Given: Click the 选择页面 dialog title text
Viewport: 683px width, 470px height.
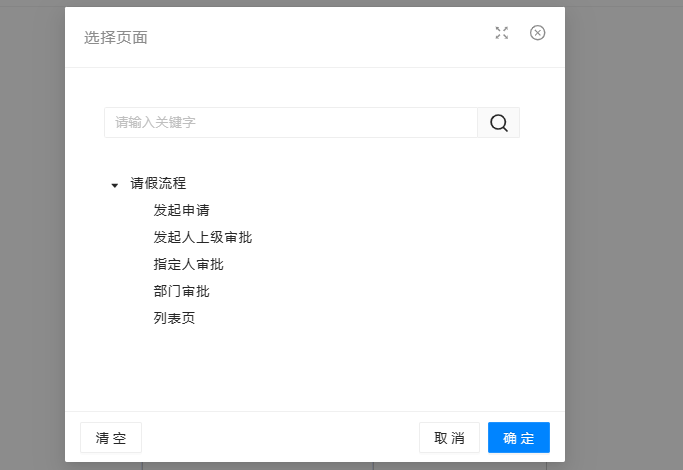Looking at the screenshot, I should (116, 38).
